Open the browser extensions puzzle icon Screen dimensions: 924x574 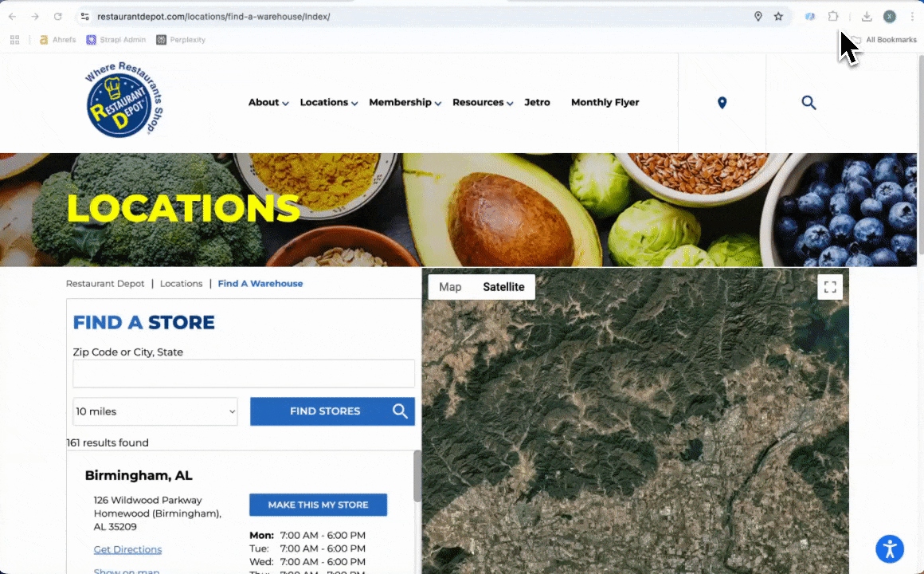pos(832,17)
